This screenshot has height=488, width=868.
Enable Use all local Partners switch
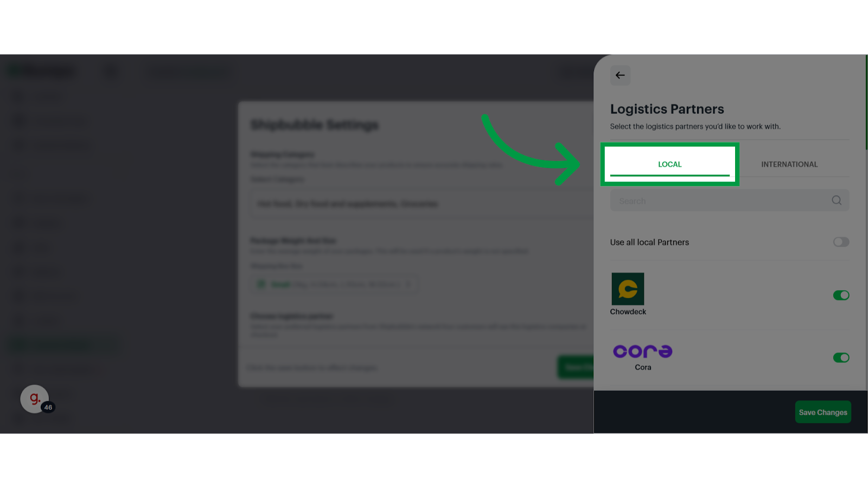(841, 242)
